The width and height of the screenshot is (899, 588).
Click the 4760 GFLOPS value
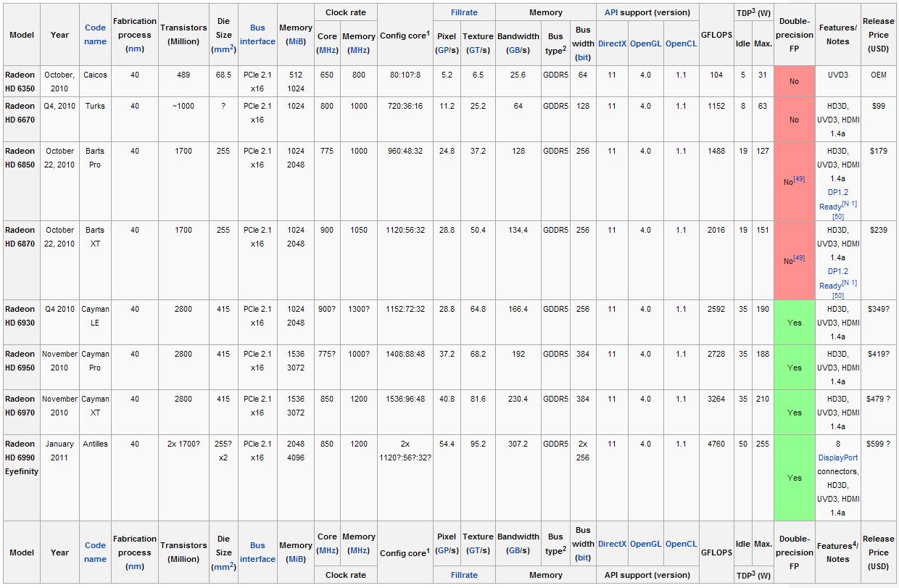tap(716, 444)
